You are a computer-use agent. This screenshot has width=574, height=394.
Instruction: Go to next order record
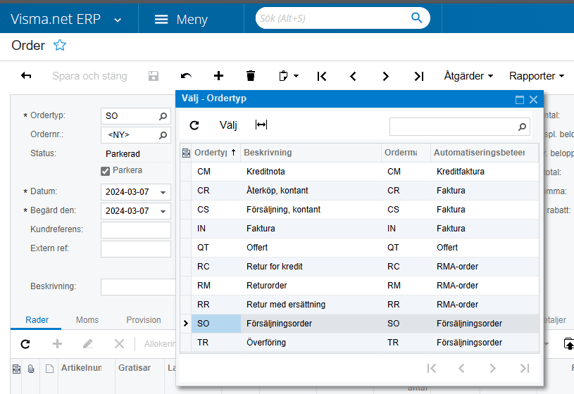385,76
